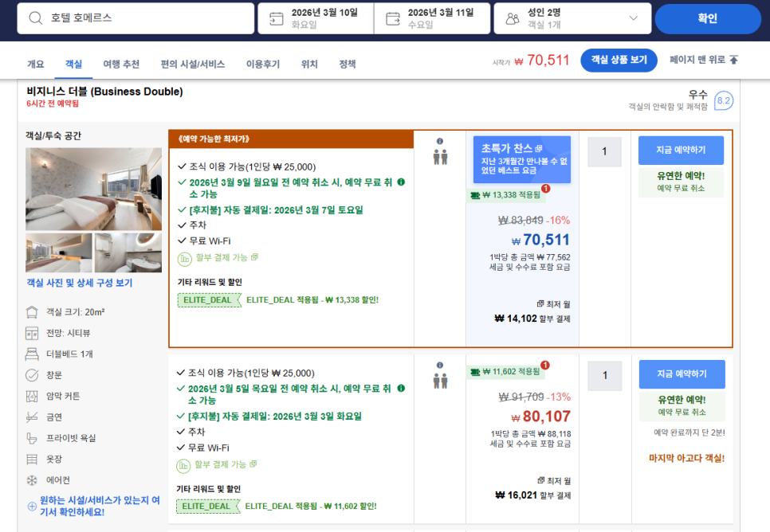
Task: Click info icon beside March 9 cancellation
Action: pos(401,182)
